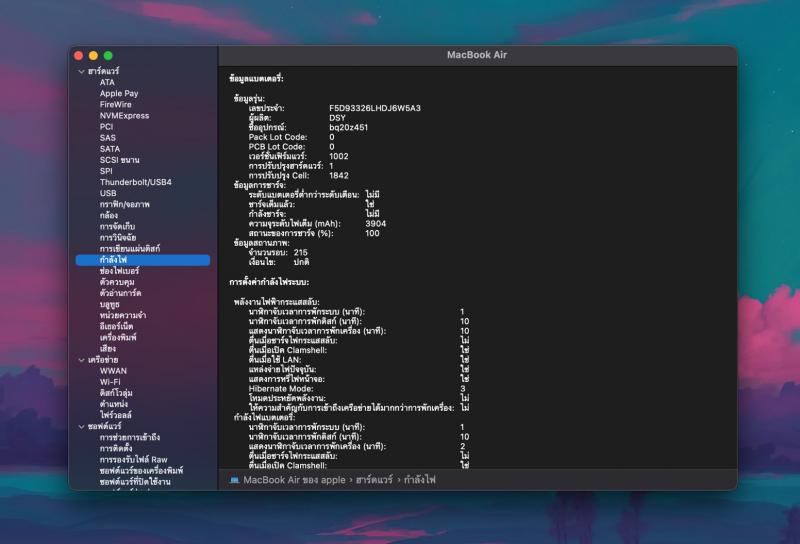Select ช่องไฟเบอร์ in the sidebar
Viewport: 800px width, 544px height.
click(119, 271)
